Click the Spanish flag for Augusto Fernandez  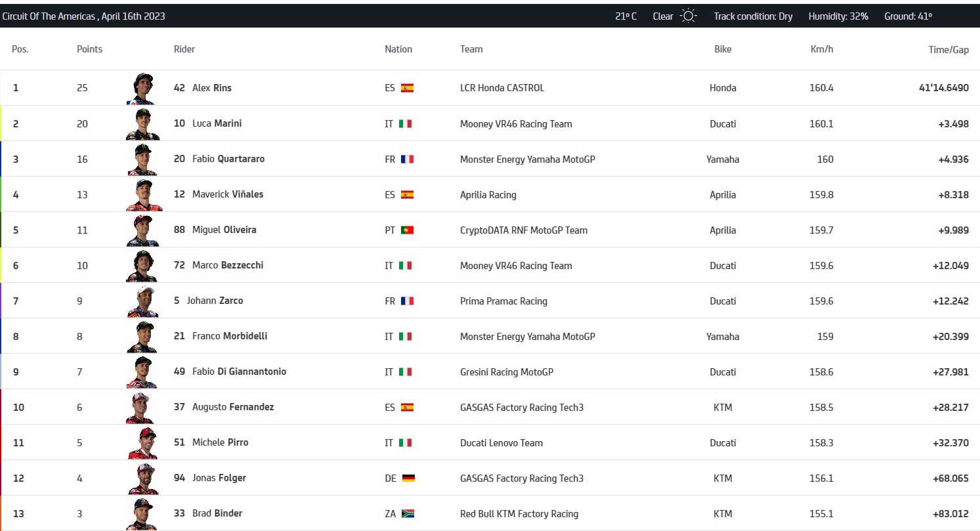click(x=407, y=408)
